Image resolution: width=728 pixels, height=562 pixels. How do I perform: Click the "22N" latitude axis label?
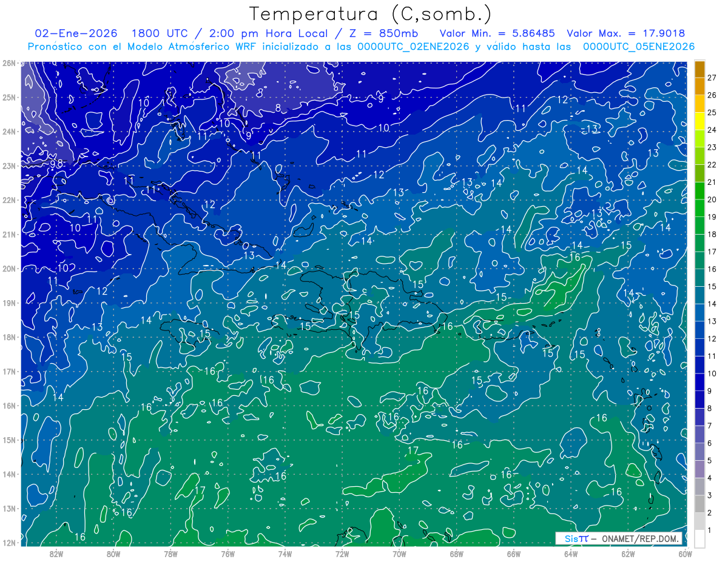(x=8, y=200)
